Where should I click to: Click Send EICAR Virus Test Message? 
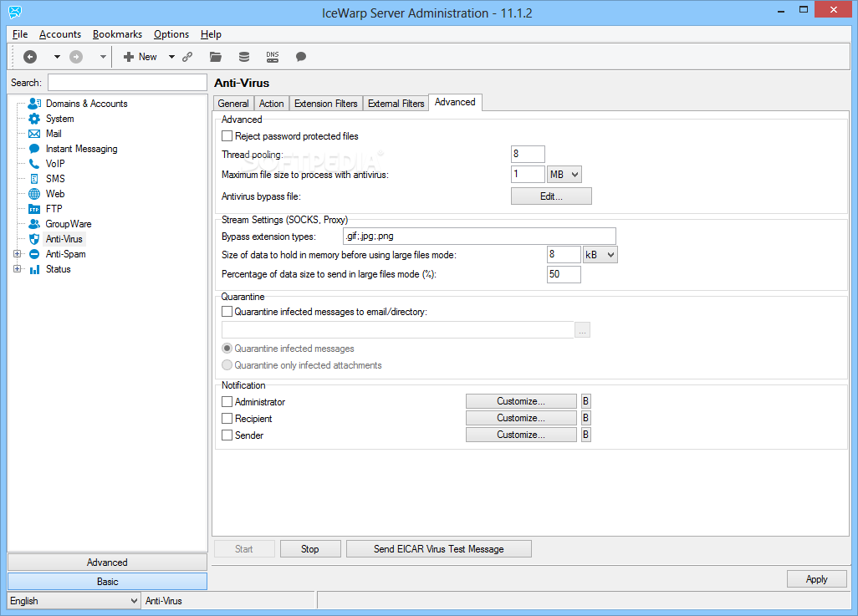click(439, 548)
